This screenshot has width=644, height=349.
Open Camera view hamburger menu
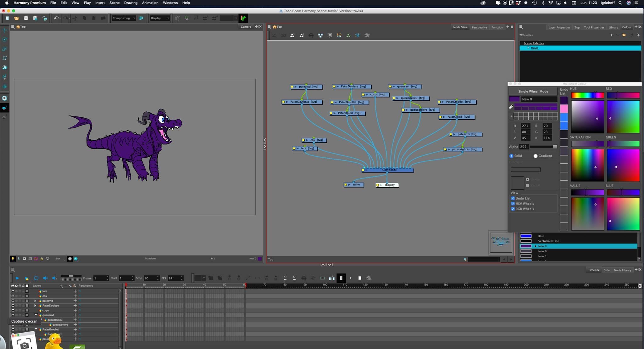pos(13,27)
